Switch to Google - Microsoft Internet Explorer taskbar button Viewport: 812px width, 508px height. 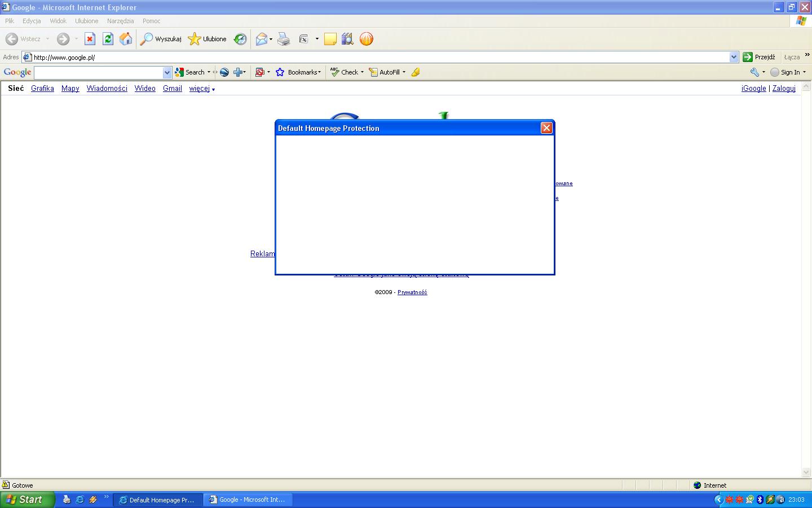248,500
